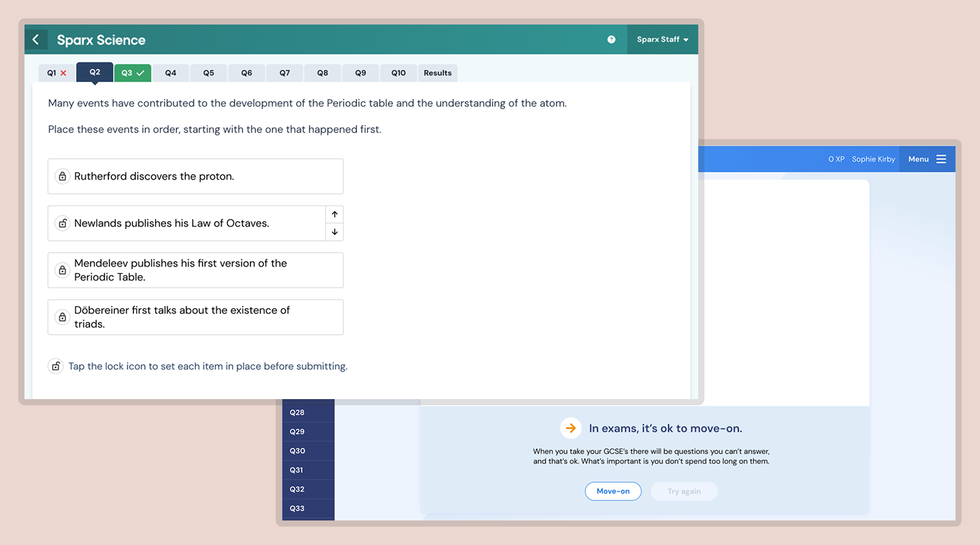This screenshot has height=545, width=980.
Task: Move Newlands item down with arrow
Action: pos(334,232)
